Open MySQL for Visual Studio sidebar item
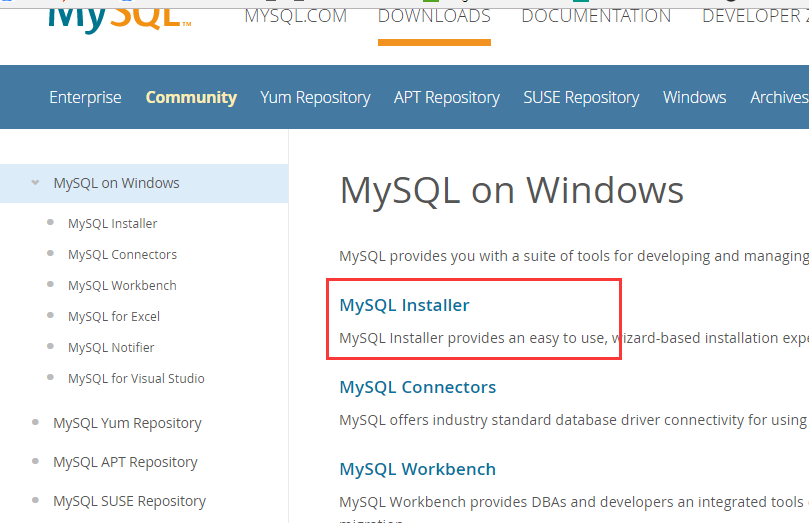Image resolution: width=809 pixels, height=523 pixels. (136, 378)
